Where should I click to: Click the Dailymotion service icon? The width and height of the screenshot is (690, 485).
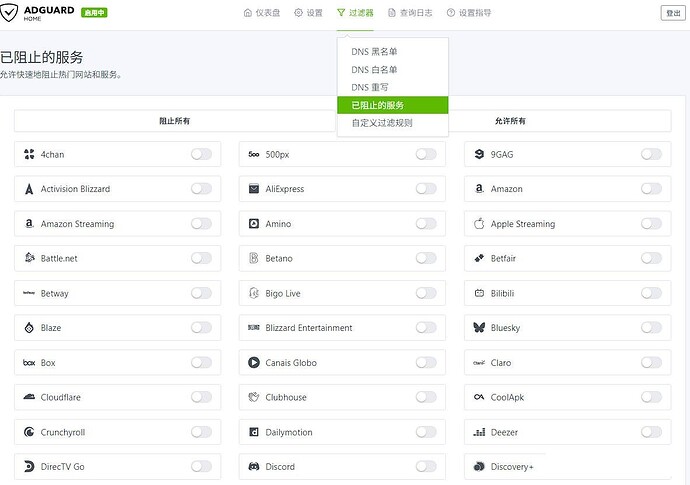tap(254, 432)
